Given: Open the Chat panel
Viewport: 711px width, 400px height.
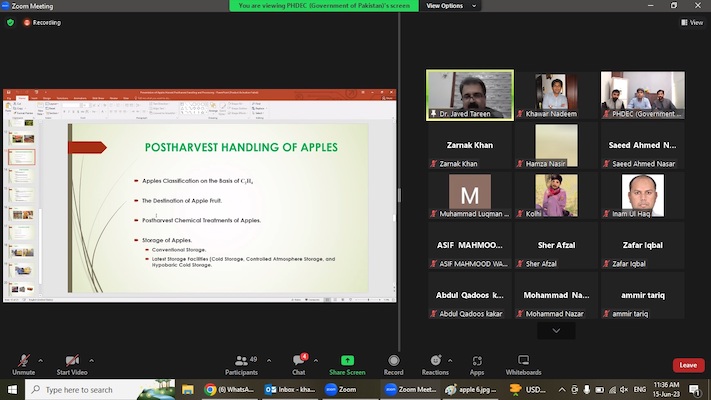Looking at the screenshot, I should pos(298,364).
